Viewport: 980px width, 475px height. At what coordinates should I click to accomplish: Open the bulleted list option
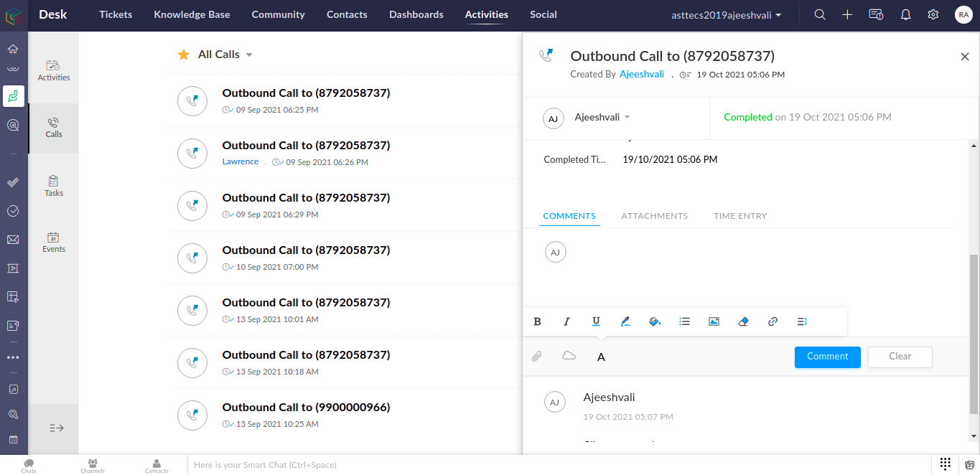tap(684, 321)
